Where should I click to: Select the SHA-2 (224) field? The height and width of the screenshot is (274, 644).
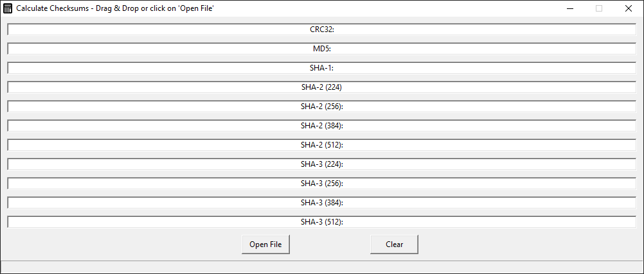tap(321, 87)
